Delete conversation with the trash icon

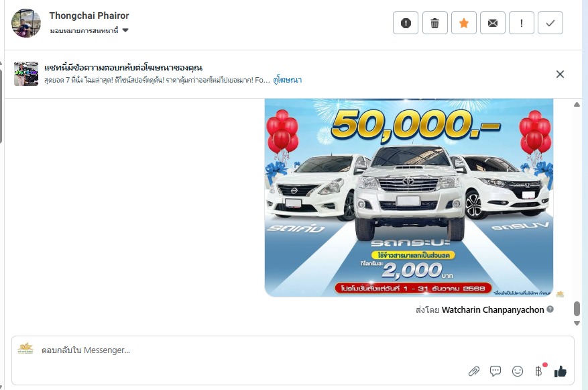coord(434,23)
